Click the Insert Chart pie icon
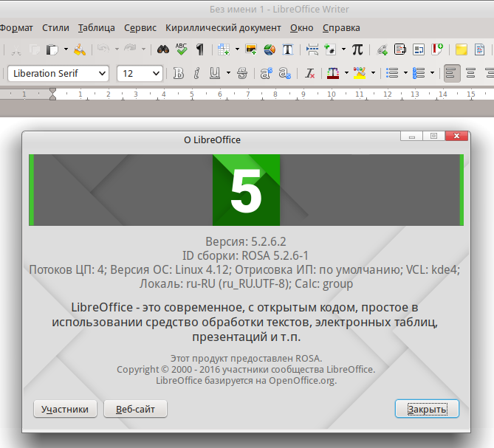The height and width of the screenshot is (448, 494). click(x=270, y=49)
